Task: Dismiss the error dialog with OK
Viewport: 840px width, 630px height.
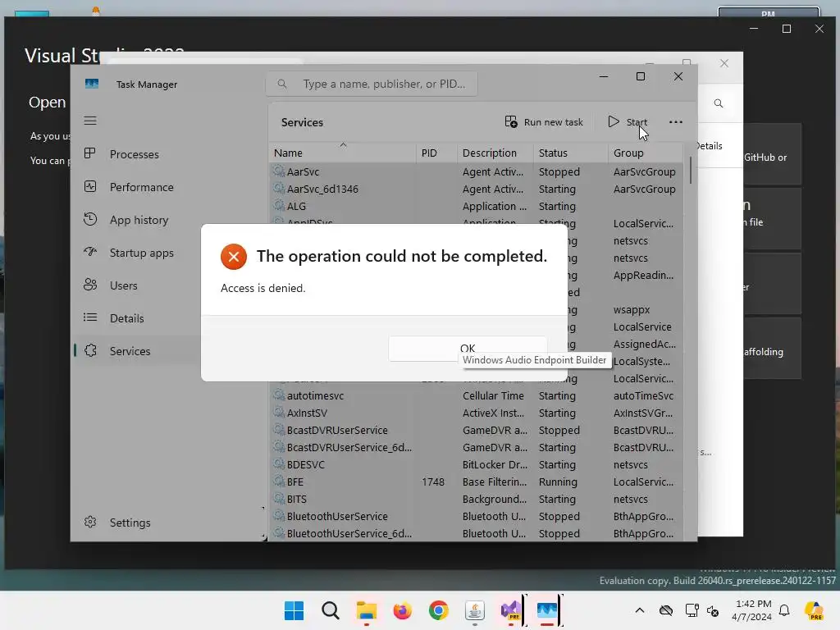Action: tap(468, 349)
